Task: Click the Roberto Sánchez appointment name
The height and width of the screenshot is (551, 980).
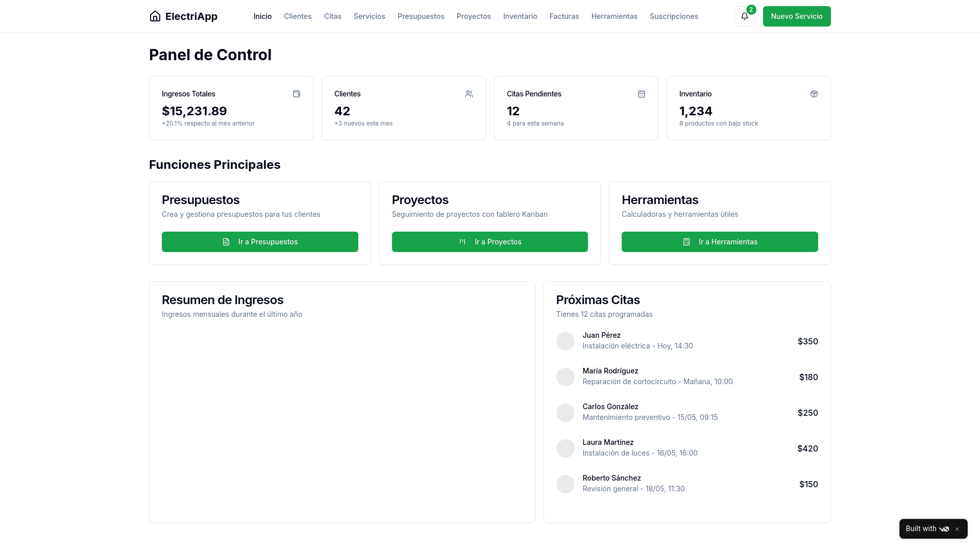Action: [x=612, y=478]
